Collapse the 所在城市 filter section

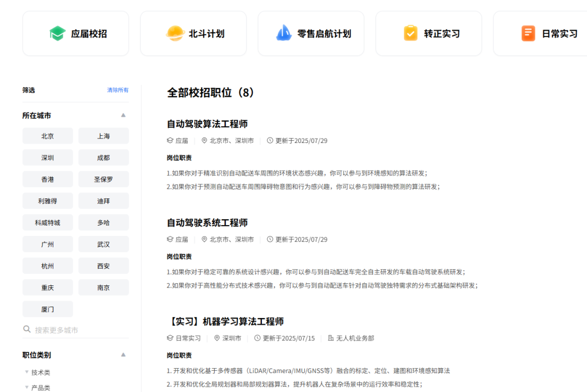(x=123, y=115)
